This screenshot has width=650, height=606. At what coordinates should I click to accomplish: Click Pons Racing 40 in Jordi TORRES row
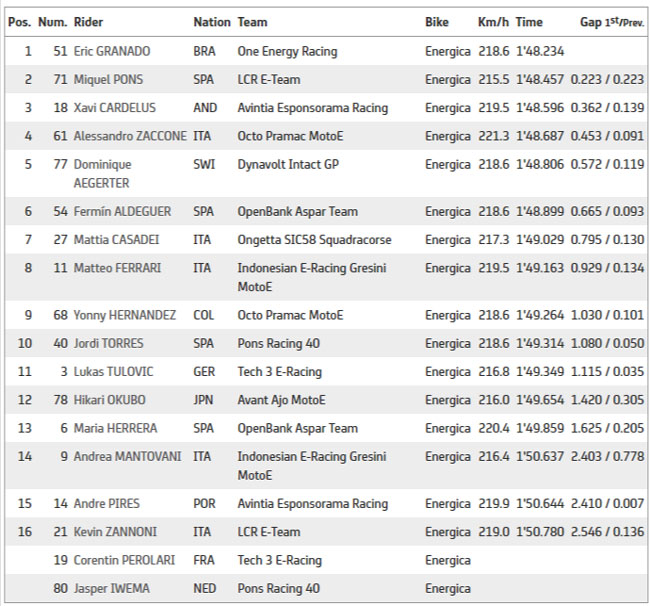click(279, 343)
